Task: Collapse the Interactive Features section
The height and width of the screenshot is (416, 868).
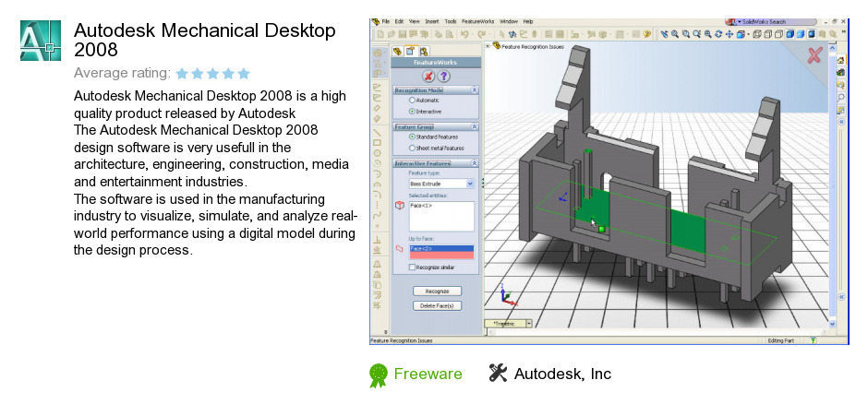Action: point(475,163)
